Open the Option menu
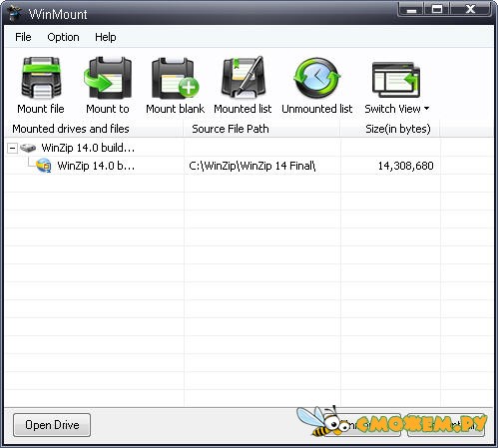498x448 pixels. pos(63,37)
